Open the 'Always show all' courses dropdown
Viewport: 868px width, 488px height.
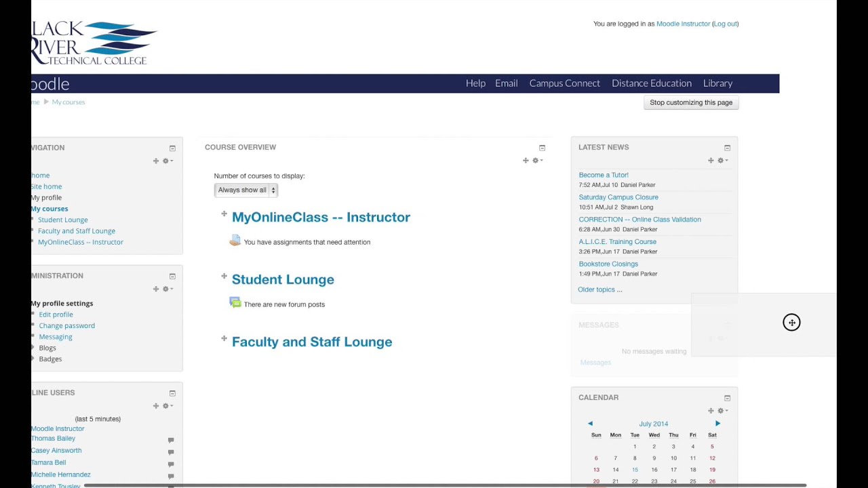pos(246,190)
